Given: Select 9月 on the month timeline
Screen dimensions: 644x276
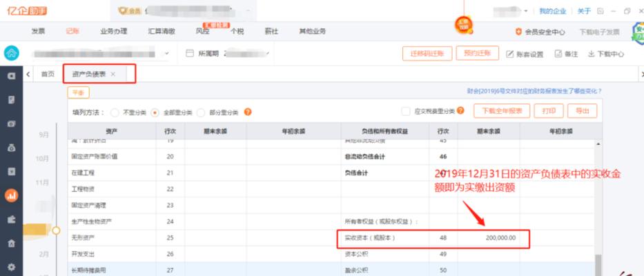Looking at the screenshot, I should pyautogui.click(x=44, y=135).
